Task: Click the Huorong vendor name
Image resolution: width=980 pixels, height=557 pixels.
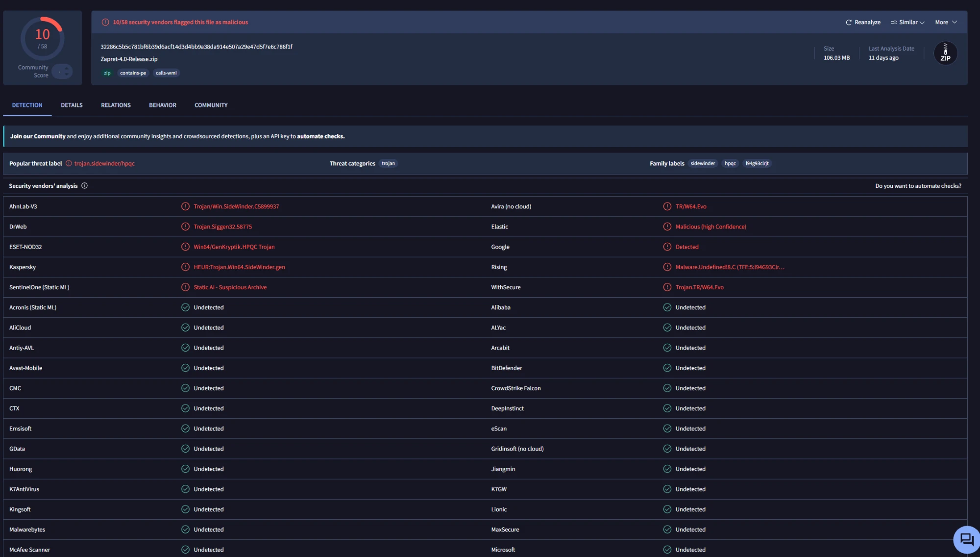Action: coord(21,469)
